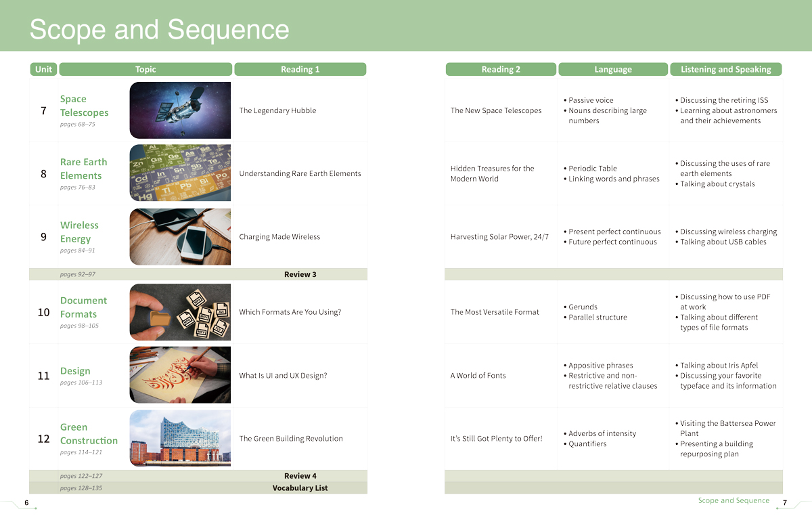Image resolution: width=812 pixels, height=522 pixels.
Task: Open the Space Telescopes unit title
Action: point(84,106)
